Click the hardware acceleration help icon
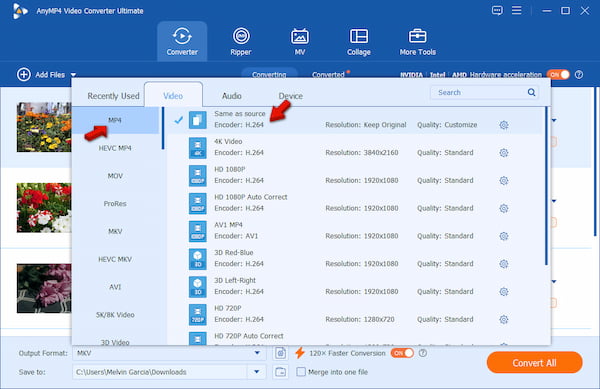This screenshot has height=389, width=600. click(579, 75)
